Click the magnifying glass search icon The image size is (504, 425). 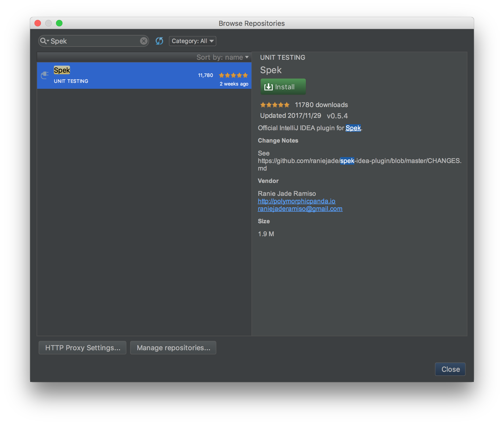point(43,41)
